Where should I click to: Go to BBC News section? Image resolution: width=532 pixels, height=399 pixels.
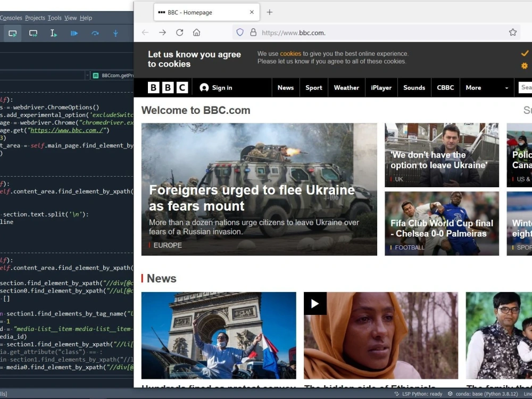286,88
